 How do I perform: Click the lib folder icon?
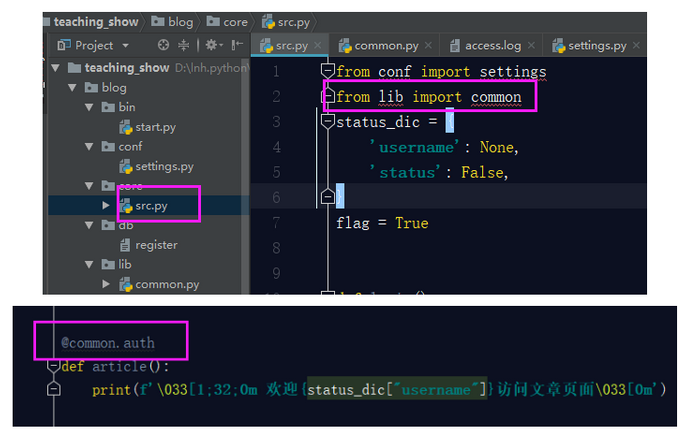pyautogui.click(x=108, y=264)
